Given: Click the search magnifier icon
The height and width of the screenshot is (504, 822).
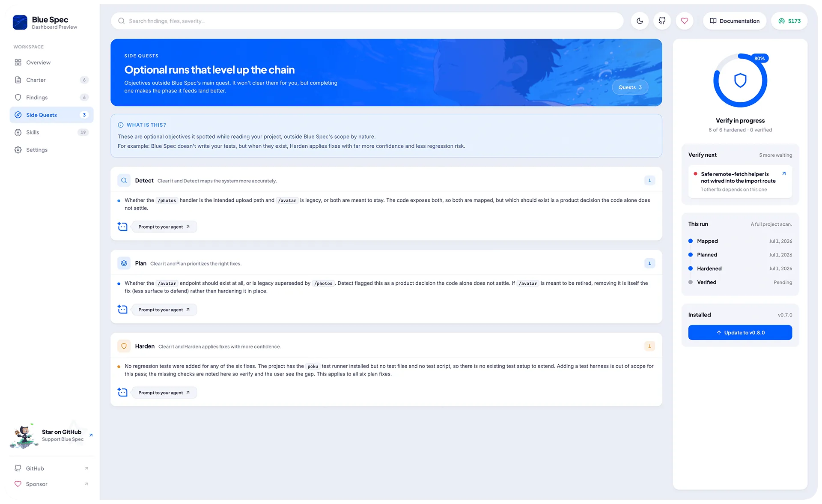Looking at the screenshot, I should (x=122, y=21).
